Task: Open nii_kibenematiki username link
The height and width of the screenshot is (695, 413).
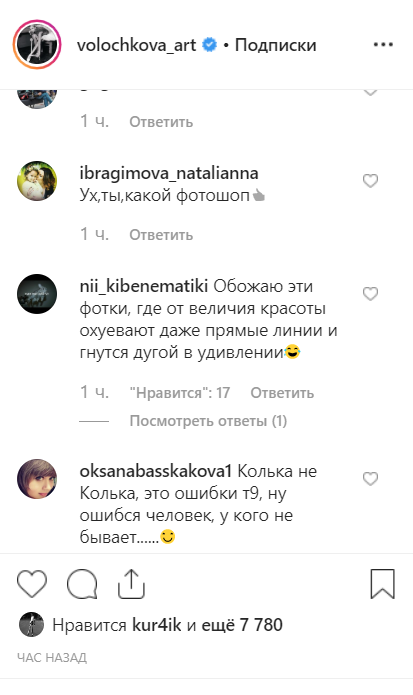Action: point(144,286)
